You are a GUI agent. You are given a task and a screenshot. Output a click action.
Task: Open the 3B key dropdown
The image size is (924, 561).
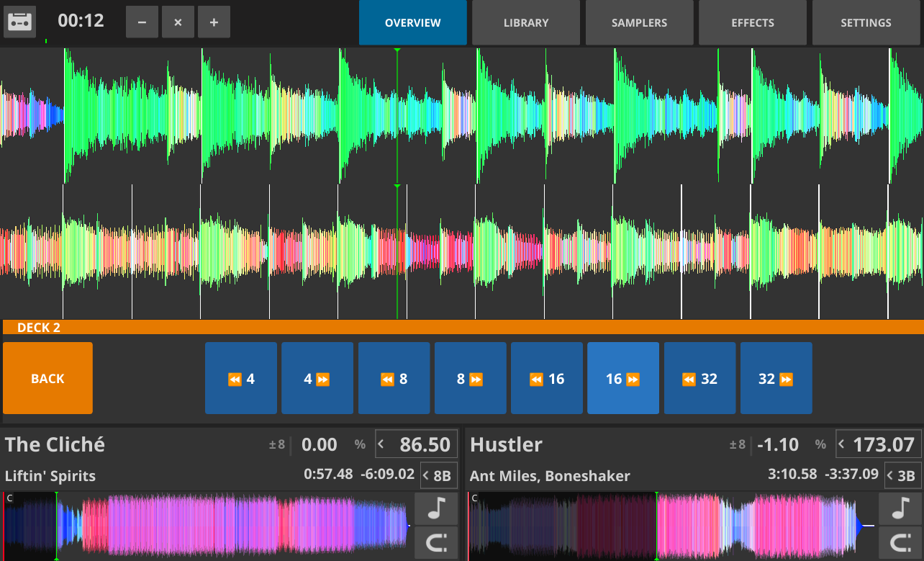pos(902,475)
